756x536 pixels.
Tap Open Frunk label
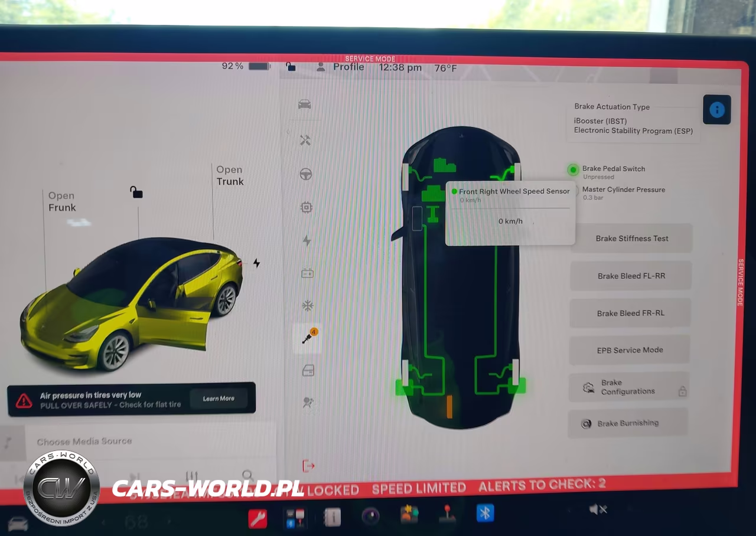[62, 201]
